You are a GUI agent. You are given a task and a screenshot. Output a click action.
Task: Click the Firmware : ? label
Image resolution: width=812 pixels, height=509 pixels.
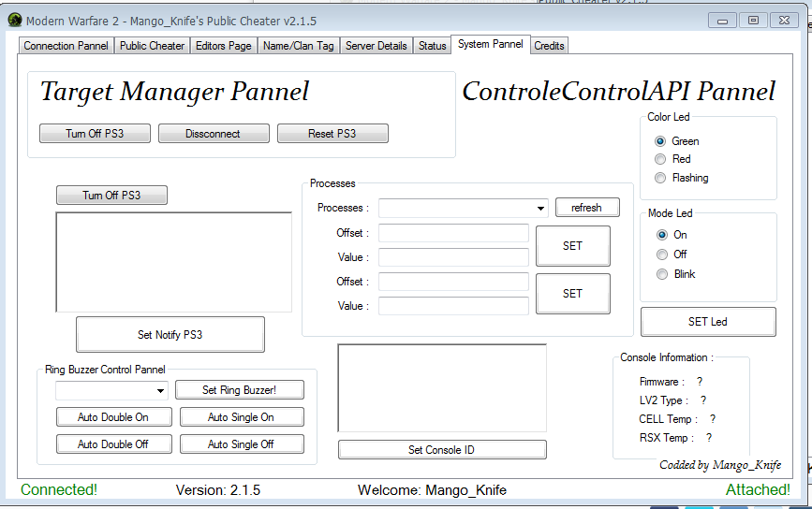672,382
